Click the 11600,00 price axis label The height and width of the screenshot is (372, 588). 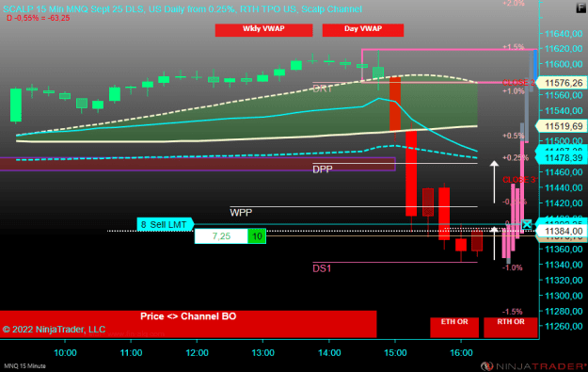coord(564,64)
